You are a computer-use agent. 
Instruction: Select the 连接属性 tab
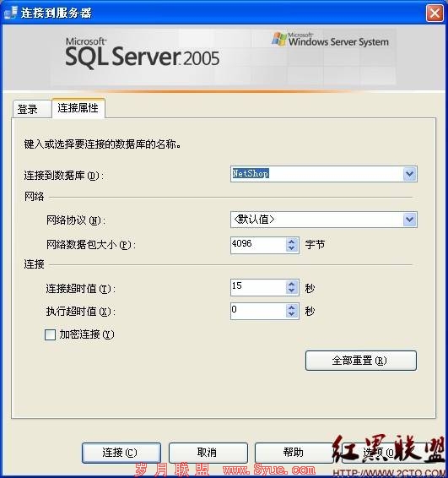tap(78, 108)
